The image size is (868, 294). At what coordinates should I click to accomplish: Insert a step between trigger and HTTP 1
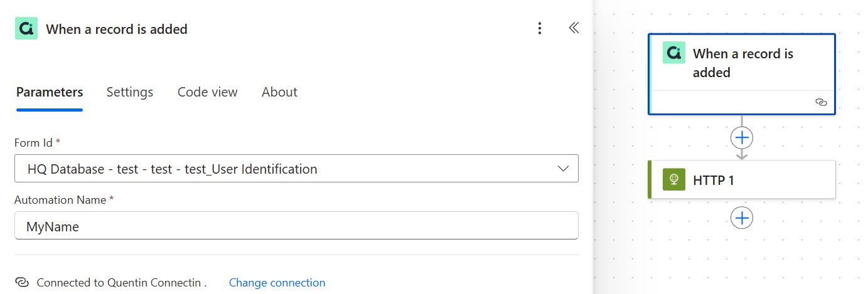pos(742,138)
